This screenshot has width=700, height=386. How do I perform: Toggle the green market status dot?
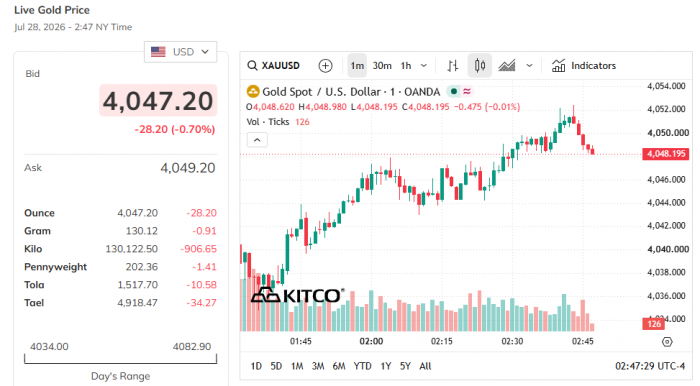pos(454,91)
